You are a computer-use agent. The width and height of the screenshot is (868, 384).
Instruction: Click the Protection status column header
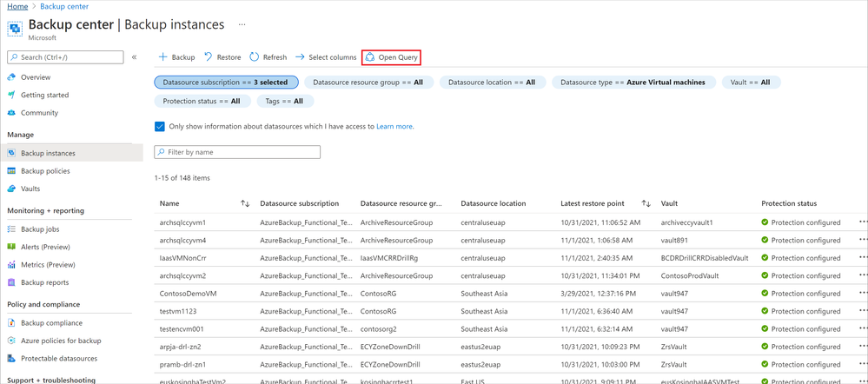(x=789, y=203)
